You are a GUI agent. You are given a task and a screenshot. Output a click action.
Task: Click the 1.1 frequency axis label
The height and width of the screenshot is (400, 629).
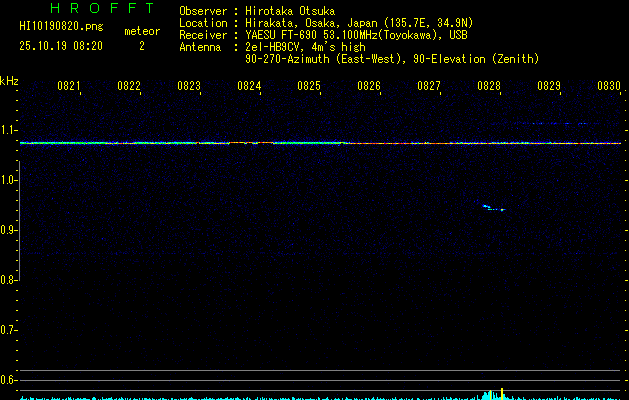point(9,130)
